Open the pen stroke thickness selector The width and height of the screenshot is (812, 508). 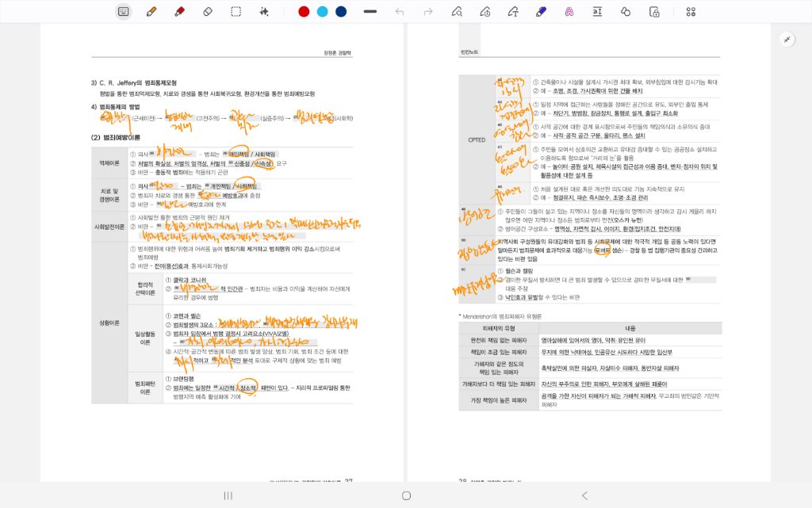(x=370, y=11)
